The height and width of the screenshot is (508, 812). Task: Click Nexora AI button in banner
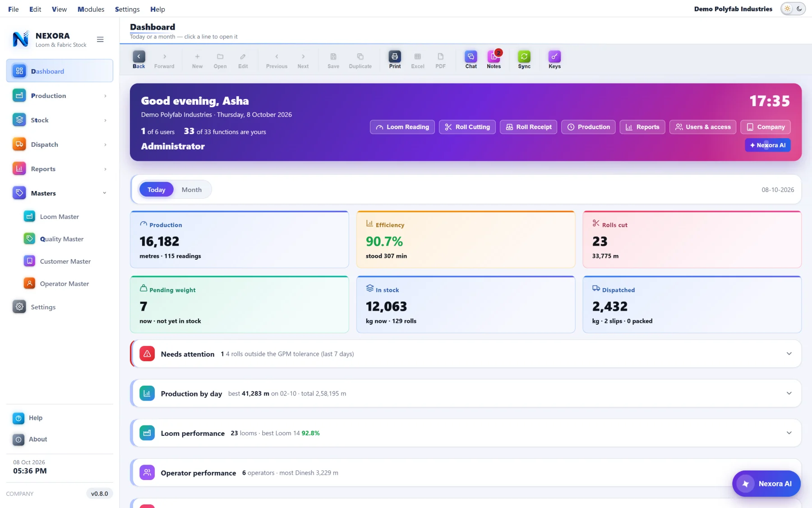tap(768, 145)
